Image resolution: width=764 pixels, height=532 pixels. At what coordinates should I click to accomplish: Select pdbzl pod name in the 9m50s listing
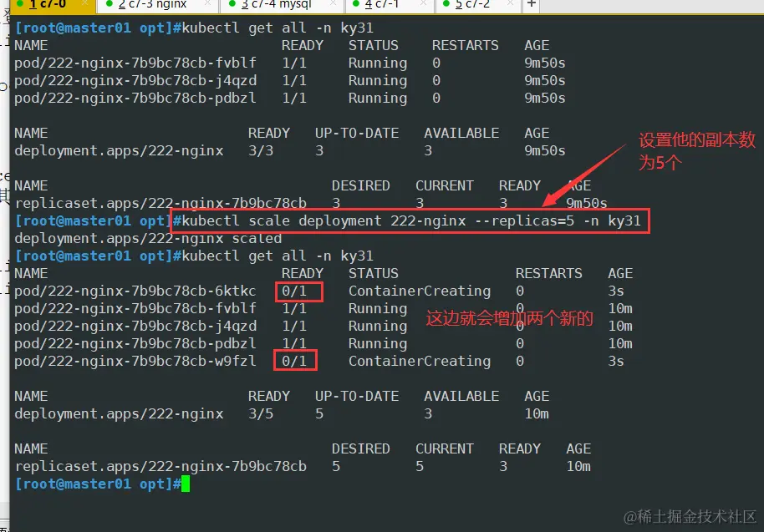135,99
